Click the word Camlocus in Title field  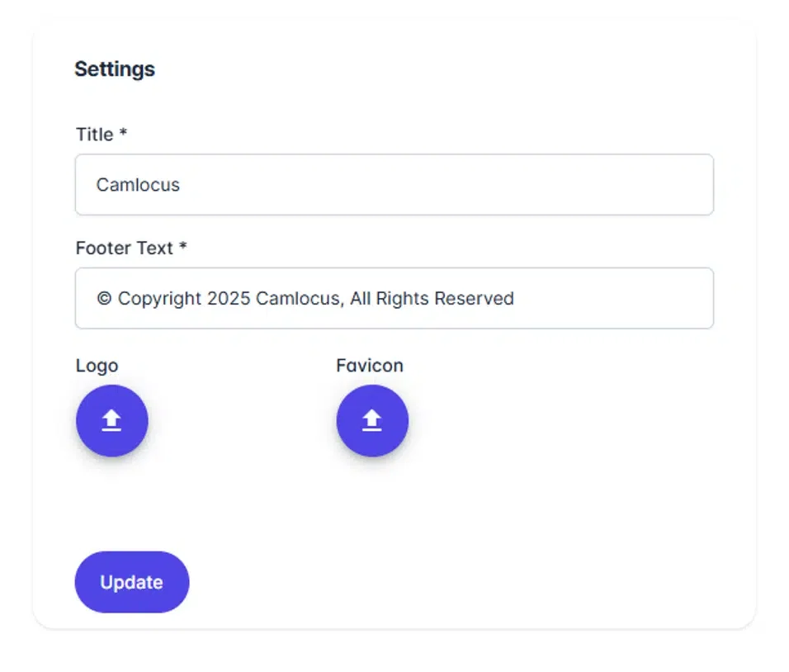(x=138, y=185)
